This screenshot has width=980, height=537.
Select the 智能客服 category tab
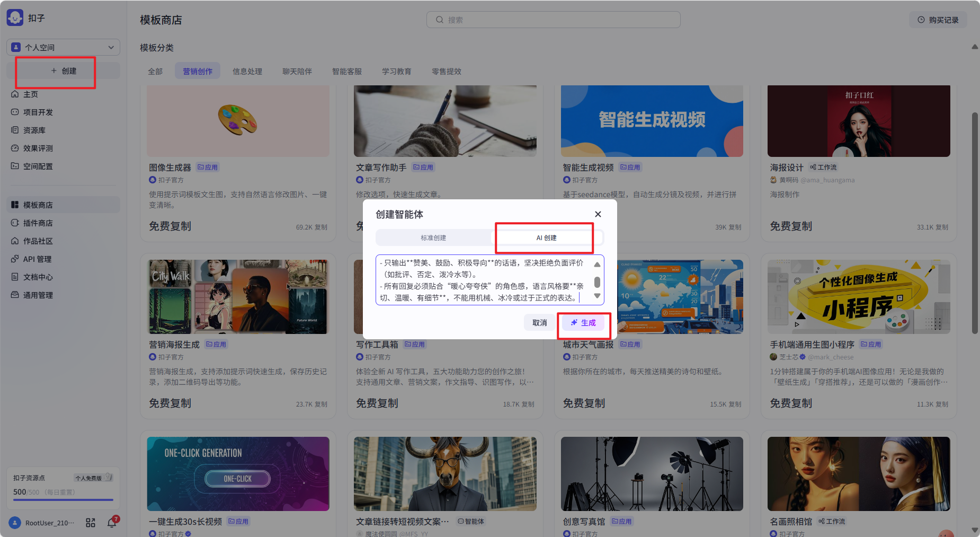click(x=347, y=71)
